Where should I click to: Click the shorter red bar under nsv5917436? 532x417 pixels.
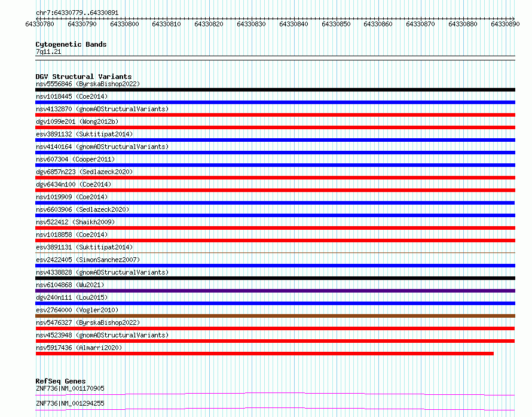click(x=265, y=354)
